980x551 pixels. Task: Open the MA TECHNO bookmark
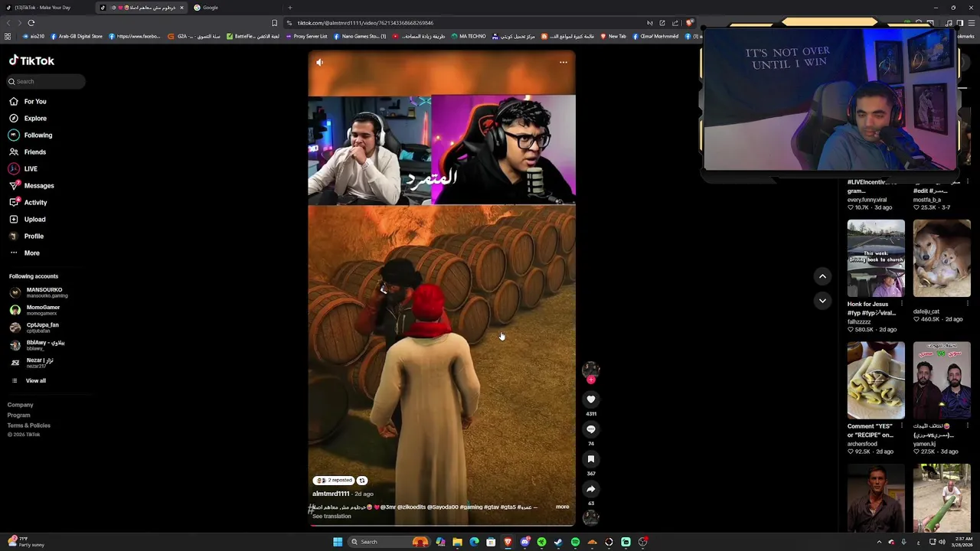pyautogui.click(x=469, y=36)
